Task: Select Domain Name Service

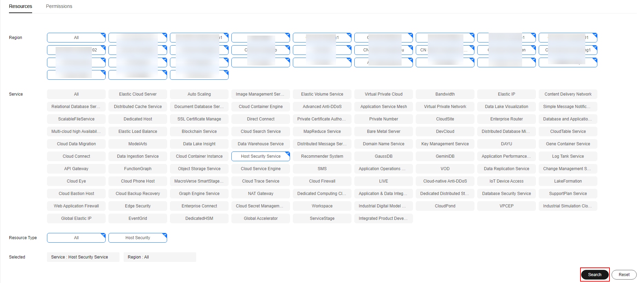Action: [x=384, y=144]
